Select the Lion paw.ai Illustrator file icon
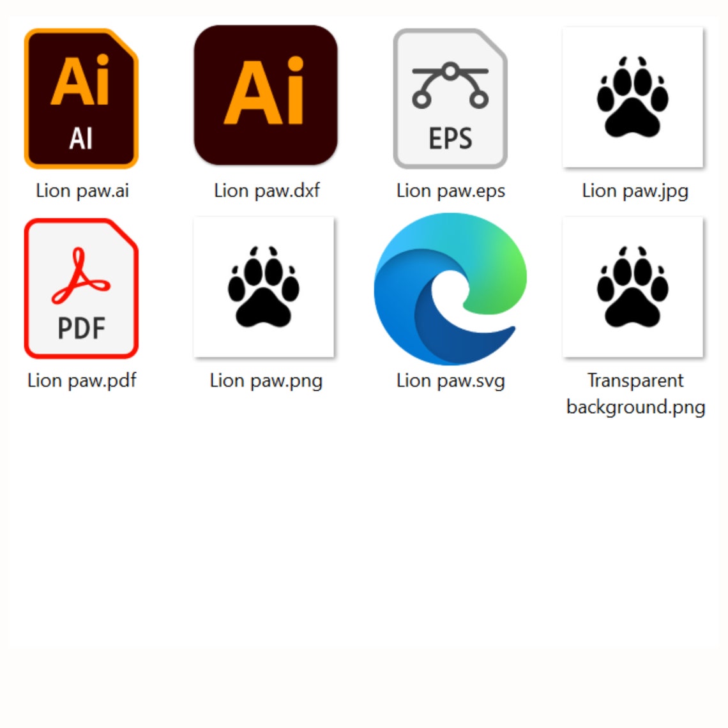728x728 pixels. point(81,98)
